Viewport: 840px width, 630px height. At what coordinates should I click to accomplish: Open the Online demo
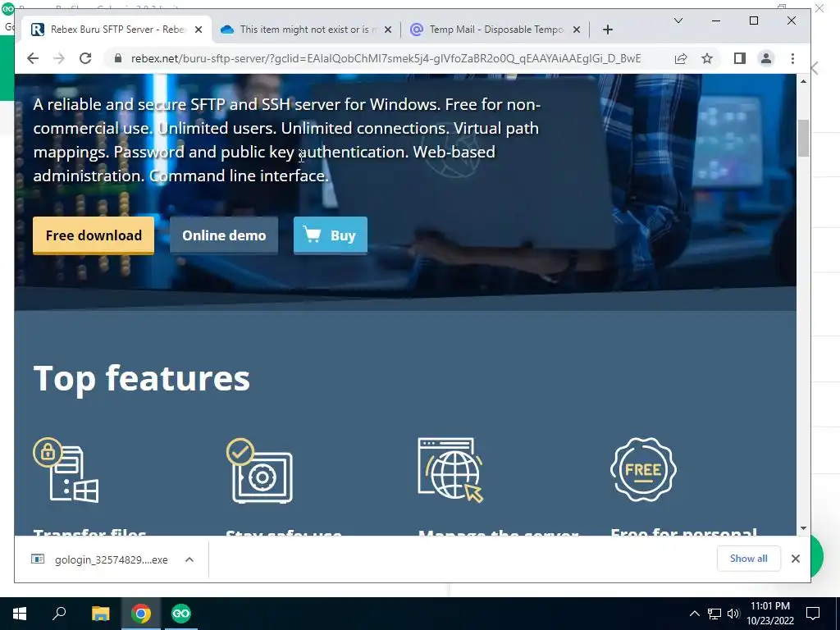click(x=224, y=235)
